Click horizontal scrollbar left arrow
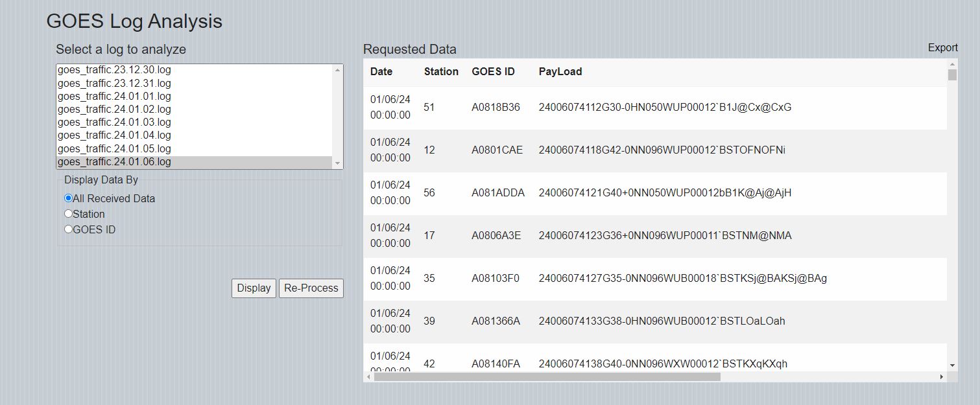 (x=368, y=376)
